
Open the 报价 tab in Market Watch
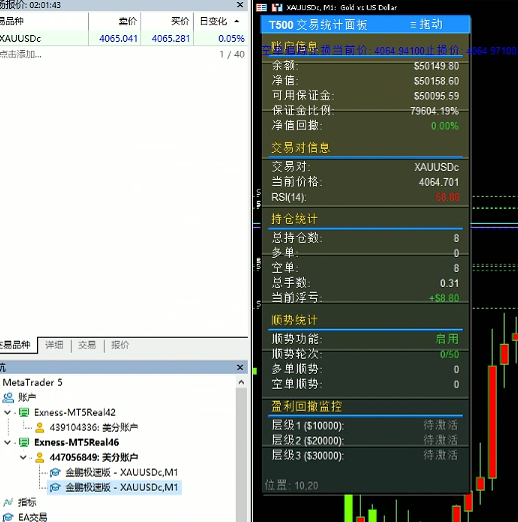[x=120, y=345]
